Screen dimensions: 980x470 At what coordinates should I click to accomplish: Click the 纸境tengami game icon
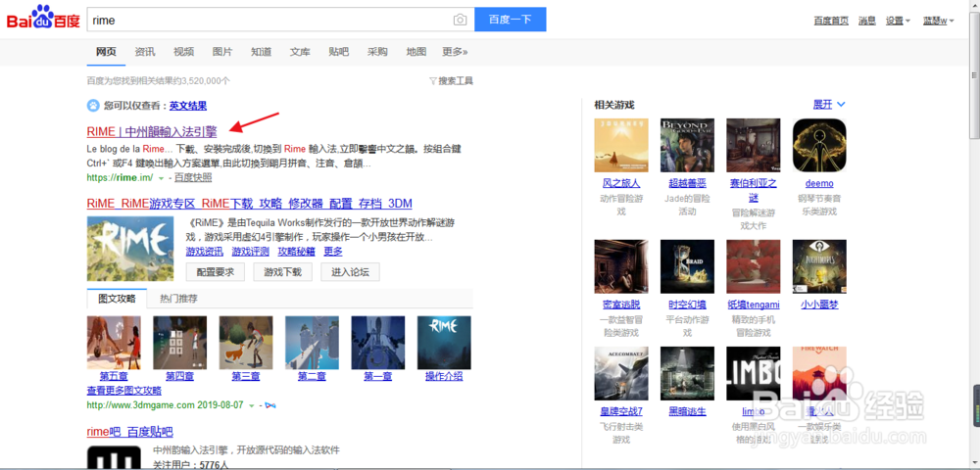click(753, 266)
